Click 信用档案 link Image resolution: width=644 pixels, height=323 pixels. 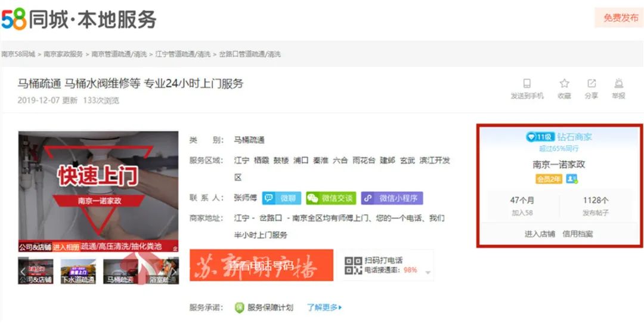pyautogui.click(x=577, y=234)
